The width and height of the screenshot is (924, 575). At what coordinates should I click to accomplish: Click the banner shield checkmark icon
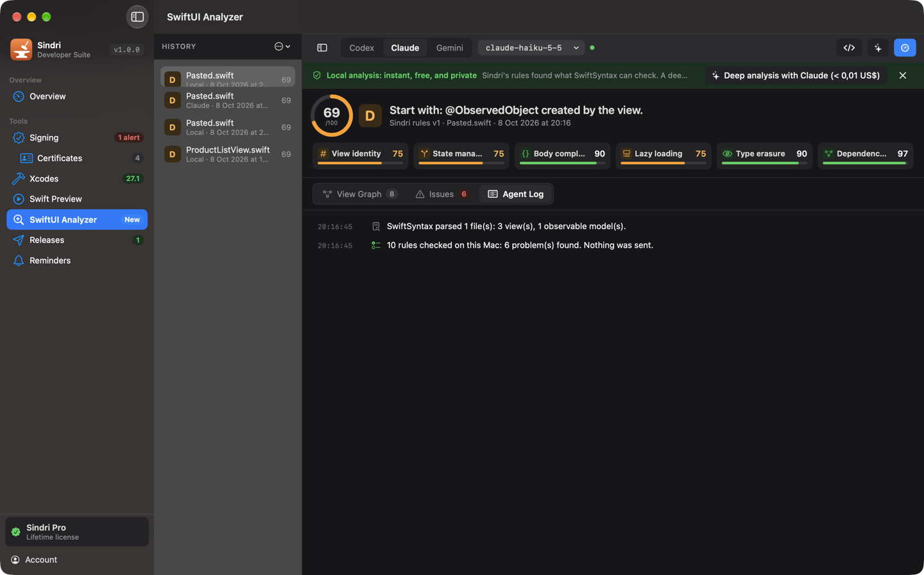[x=317, y=75]
